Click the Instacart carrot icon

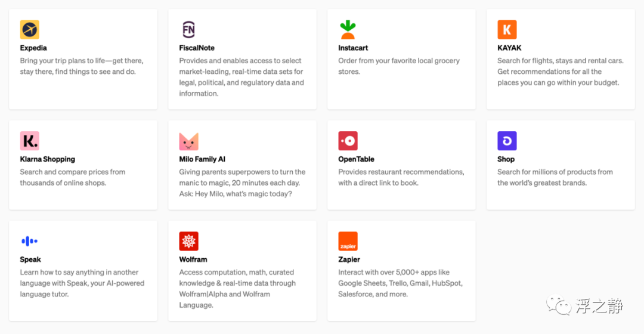[x=348, y=29]
